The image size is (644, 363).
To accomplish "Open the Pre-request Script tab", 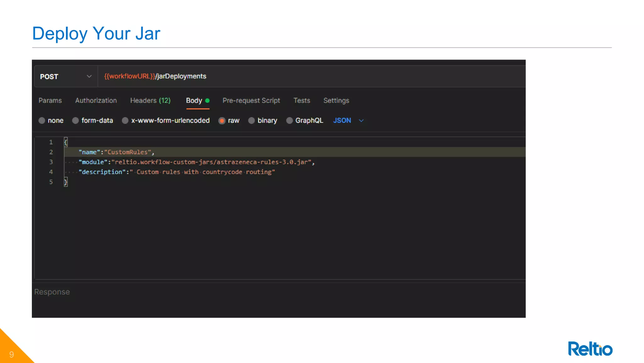I will pyautogui.click(x=251, y=100).
